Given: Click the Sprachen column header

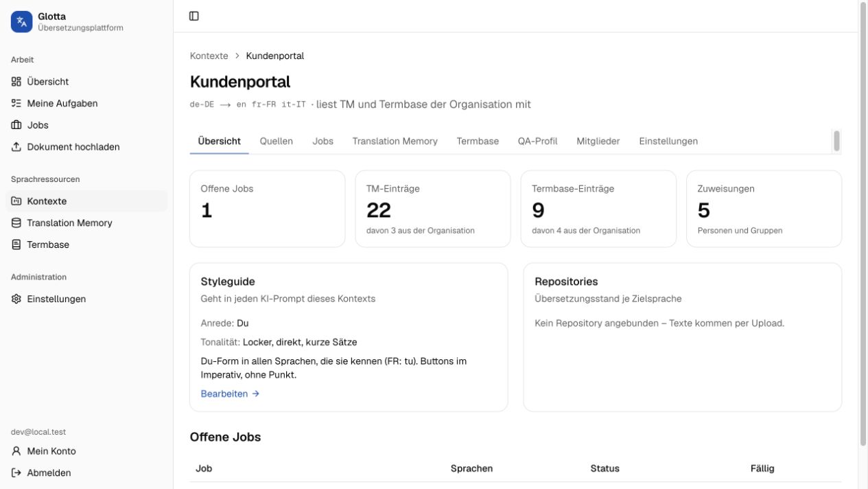Looking at the screenshot, I should pos(471,468).
